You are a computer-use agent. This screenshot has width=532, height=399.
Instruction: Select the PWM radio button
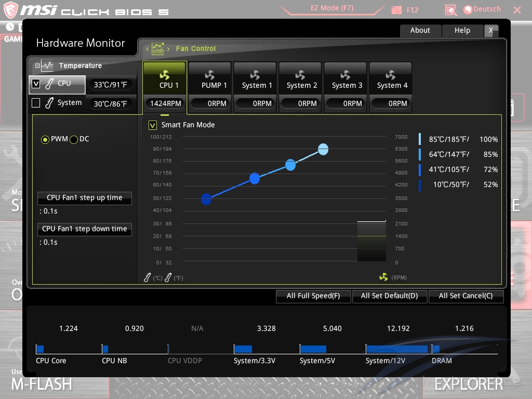(45, 139)
